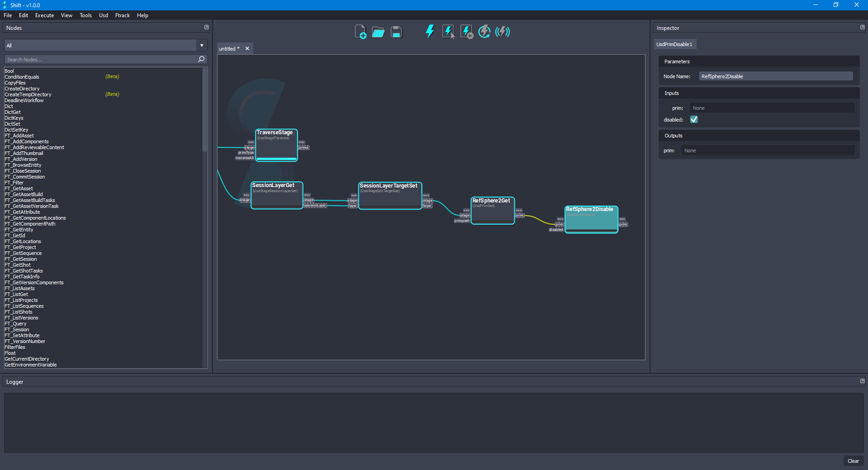Close the untitled workflow tab
This screenshot has height=470, width=868.
point(247,49)
